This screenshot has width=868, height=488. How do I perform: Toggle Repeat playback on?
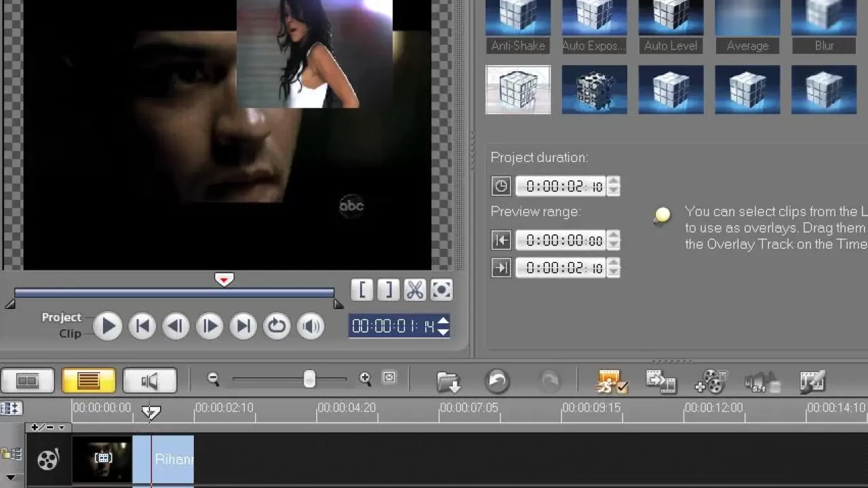[x=277, y=327]
